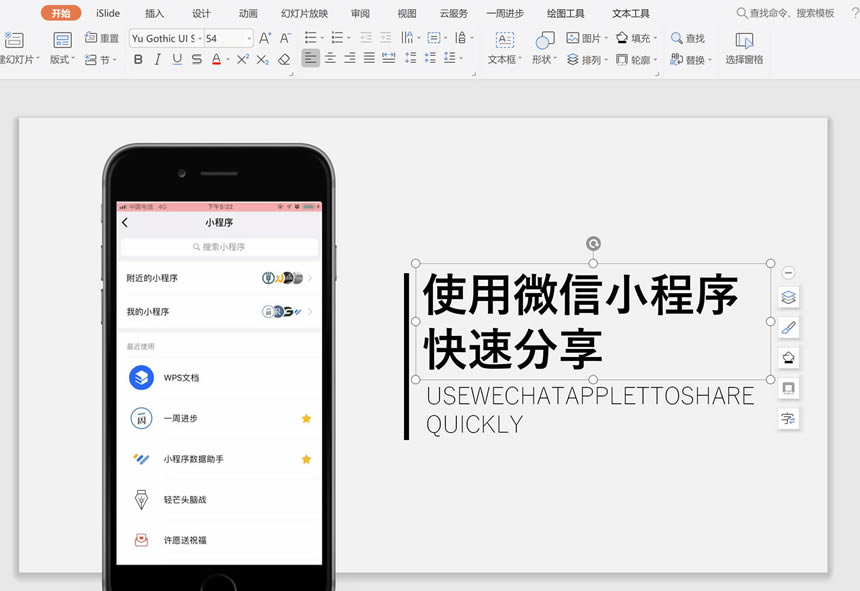
Task: Click the rotation handle above the title box
Action: pyautogui.click(x=593, y=243)
